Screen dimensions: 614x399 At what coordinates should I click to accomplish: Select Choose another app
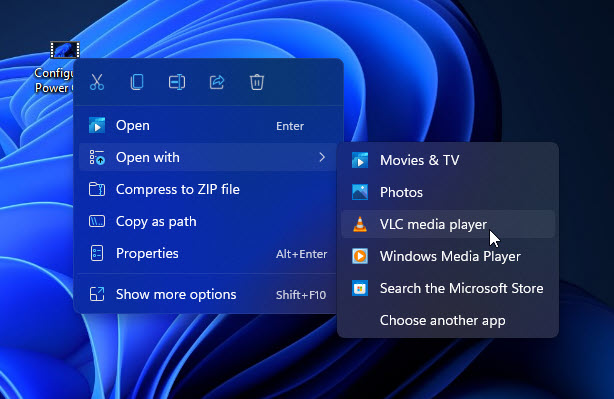448,321
